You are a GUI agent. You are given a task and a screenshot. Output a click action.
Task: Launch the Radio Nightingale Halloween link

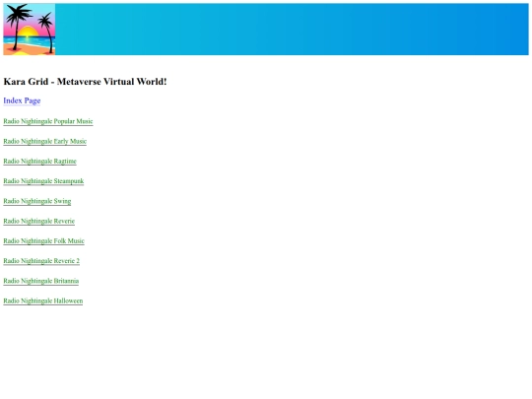[43, 300]
